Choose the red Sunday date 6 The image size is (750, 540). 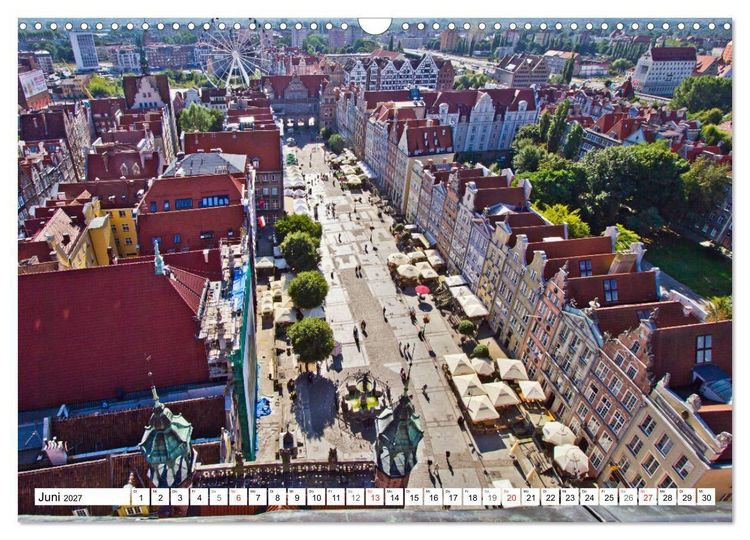(238, 497)
